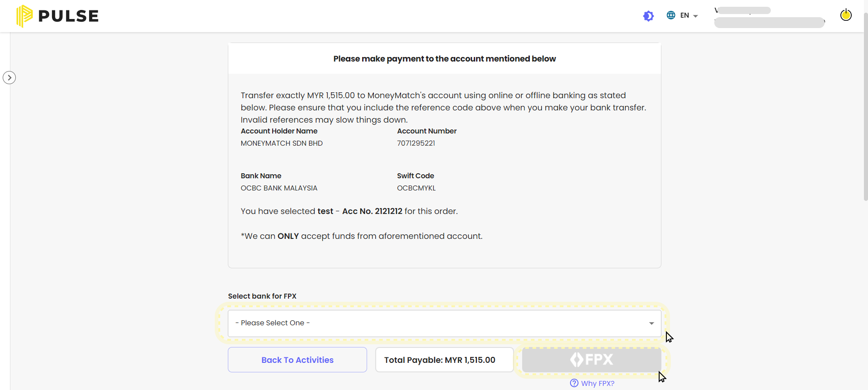Click the FPX payment button
Image resolution: width=868 pixels, height=390 pixels.
click(x=591, y=360)
